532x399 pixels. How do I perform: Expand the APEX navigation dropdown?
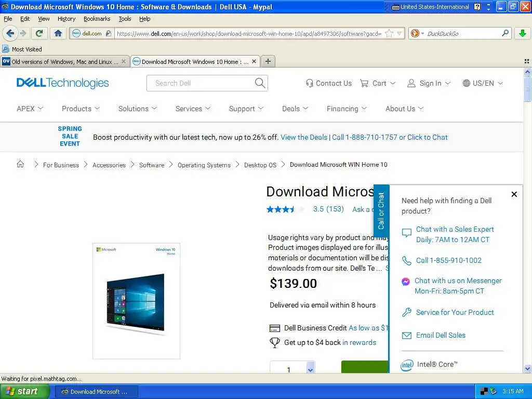click(x=30, y=109)
